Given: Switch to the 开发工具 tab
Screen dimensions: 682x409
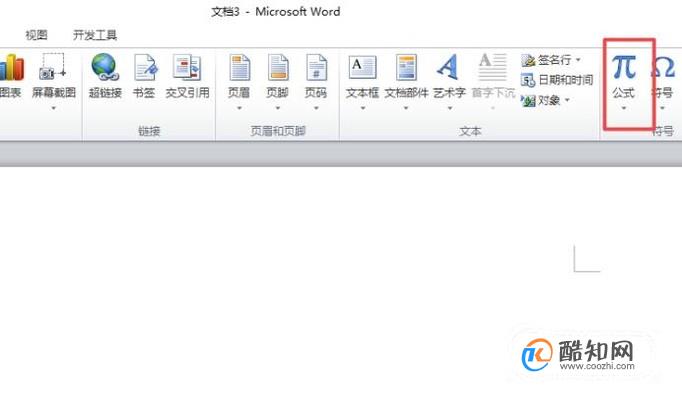Looking at the screenshot, I should pyautogui.click(x=95, y=35).
